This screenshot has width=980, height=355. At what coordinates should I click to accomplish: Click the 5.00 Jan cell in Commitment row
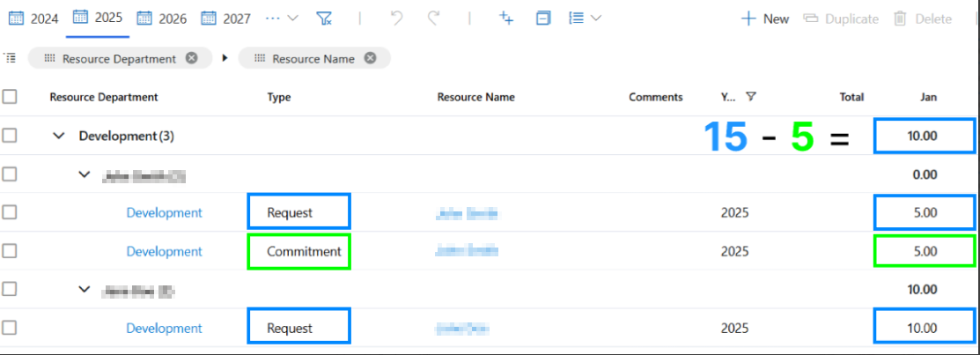[x=925, y=251]
